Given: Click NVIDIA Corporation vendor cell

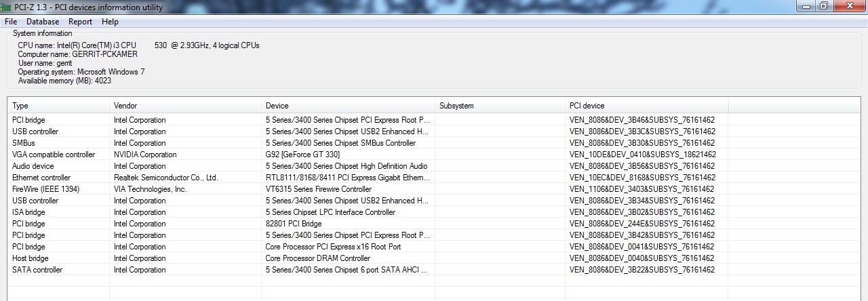Looking at the screenshot, I should pyautogui.click(x=145, y=155).
